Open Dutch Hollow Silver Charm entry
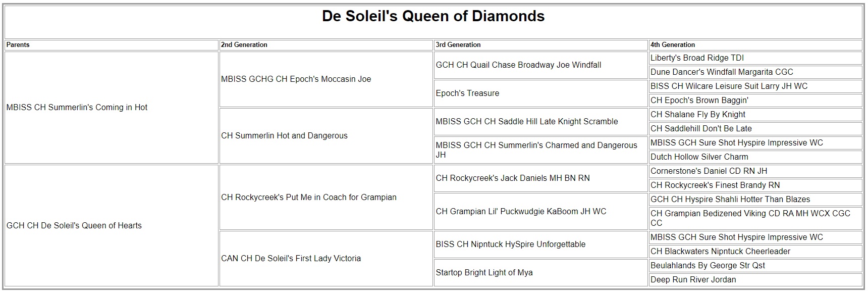The image size is (868, 293). (x=699, y=157)
